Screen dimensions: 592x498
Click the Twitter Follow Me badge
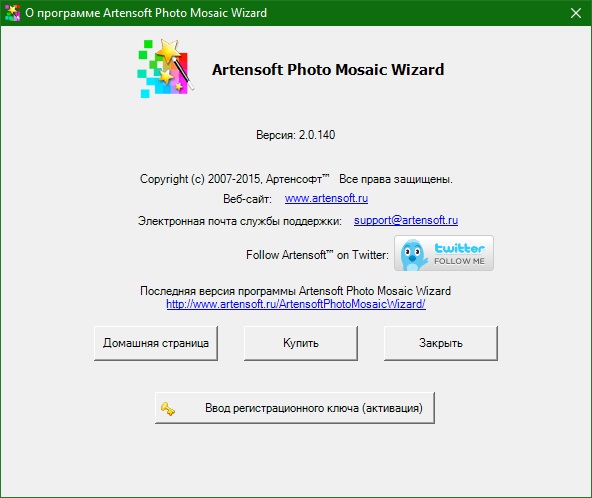click(x=444, y=253)
